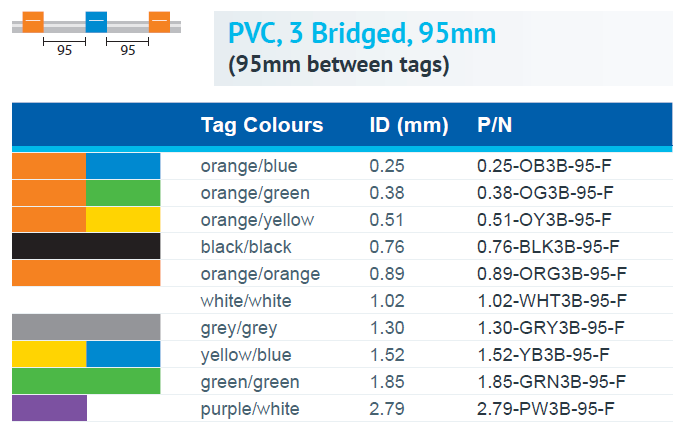Viewport: 686px width, 433px height.
Task: Click the orange/blue colour swatch
Action: click(x=86, y=166)
